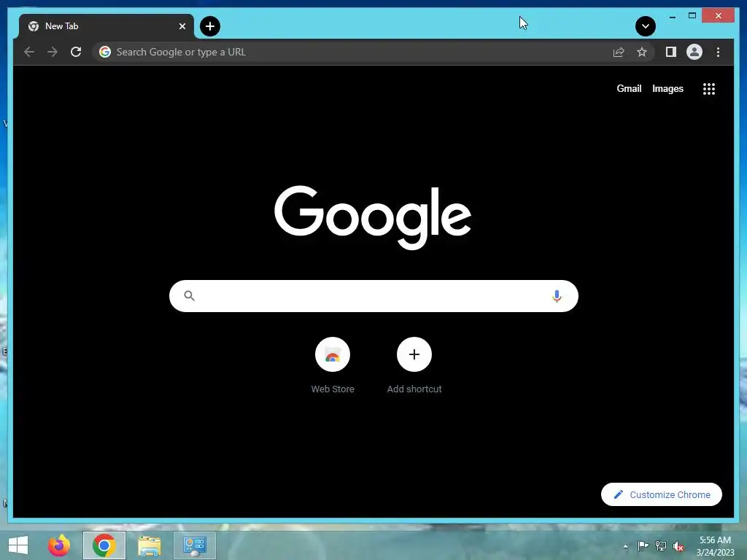The image size is (747, 560).
Task: Open the Google apps grid
Action: pos(709,89)
